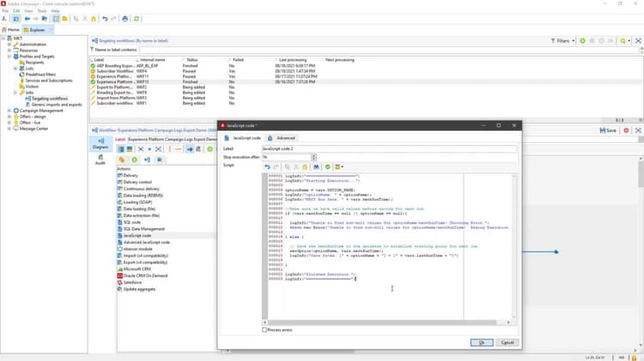Expand the Campaign Management tree node
Viewport: 644px width, 361px height.
[9, 111]
